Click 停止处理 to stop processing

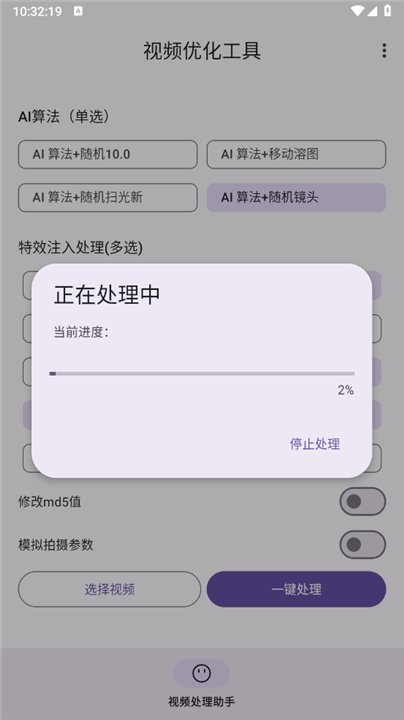pos(315,444)
